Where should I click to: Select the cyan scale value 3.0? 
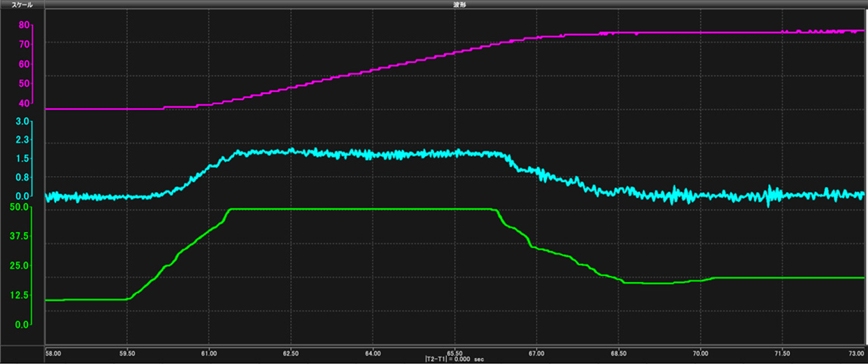coord(21,121)
